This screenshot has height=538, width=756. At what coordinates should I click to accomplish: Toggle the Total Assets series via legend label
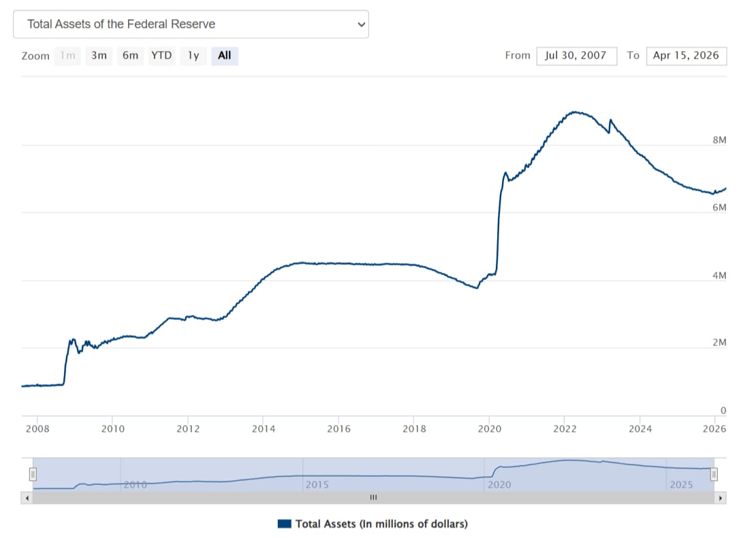tap(381, 524)
